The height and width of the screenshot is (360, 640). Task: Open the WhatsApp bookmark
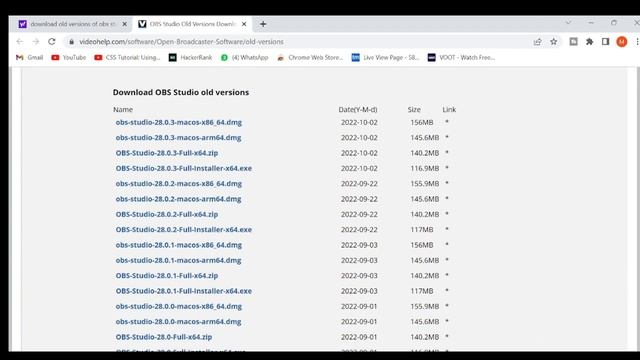(244, 58)
